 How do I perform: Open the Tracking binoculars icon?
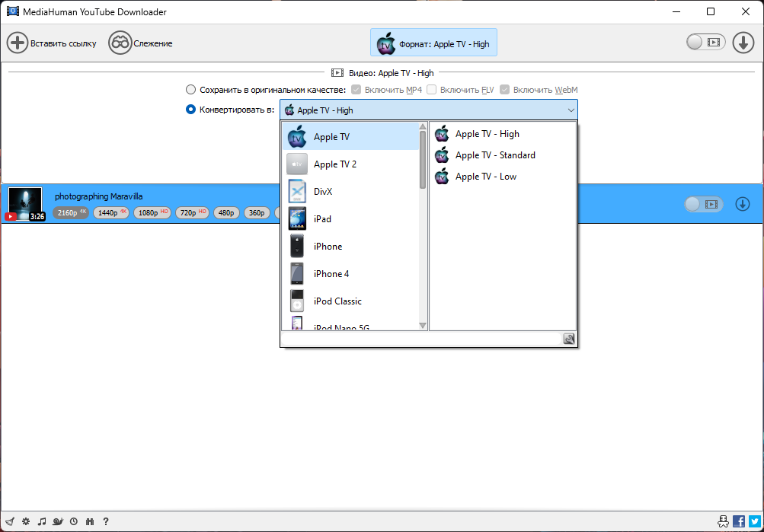[x=120, y=43]
